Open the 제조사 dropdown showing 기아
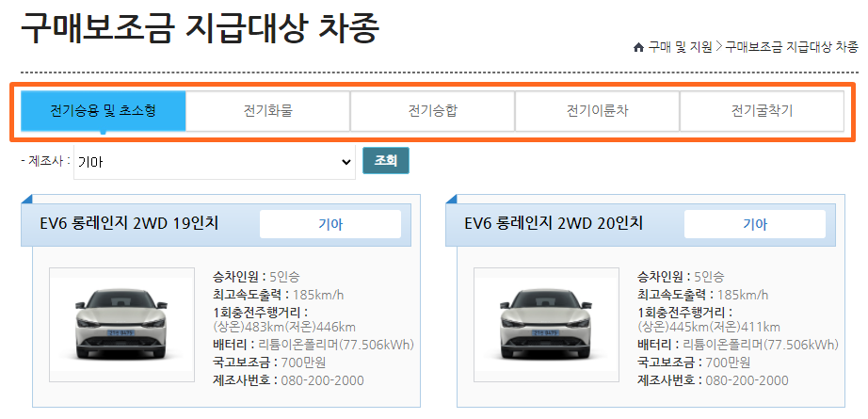 pos(215,162)
